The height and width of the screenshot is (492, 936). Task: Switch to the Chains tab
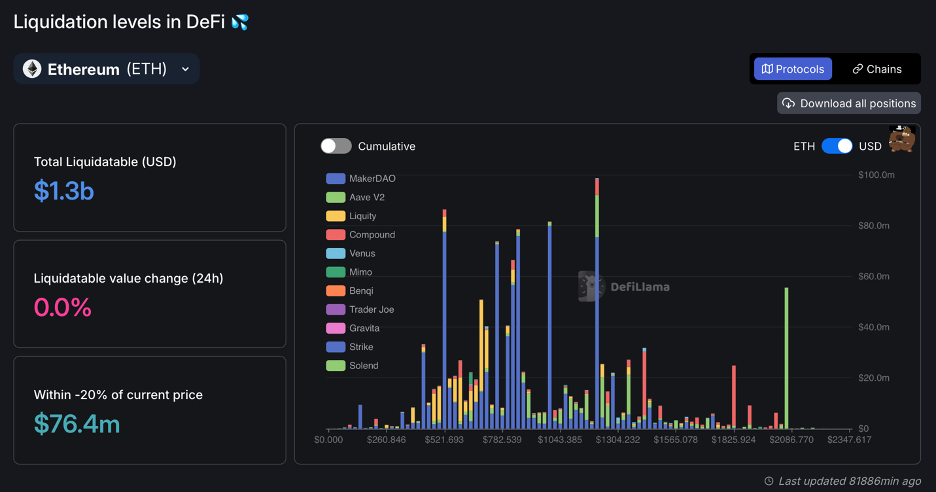pos(876,69)
